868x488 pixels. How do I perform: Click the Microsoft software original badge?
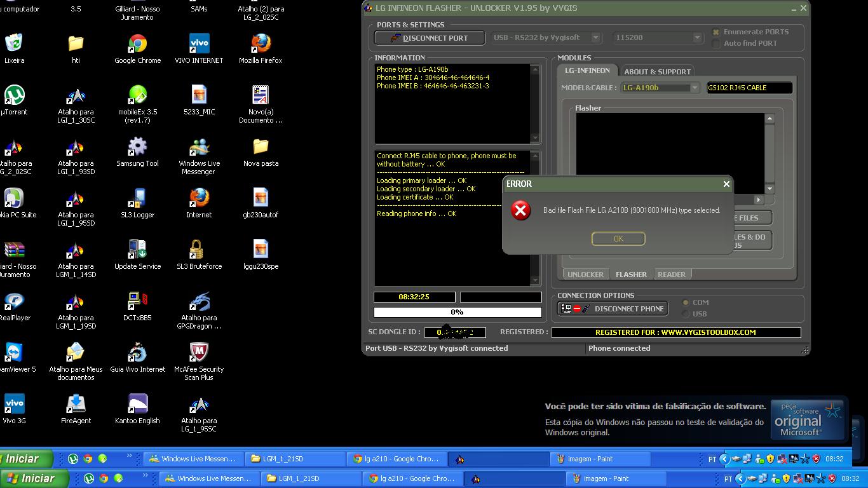(x=808, y=419)
